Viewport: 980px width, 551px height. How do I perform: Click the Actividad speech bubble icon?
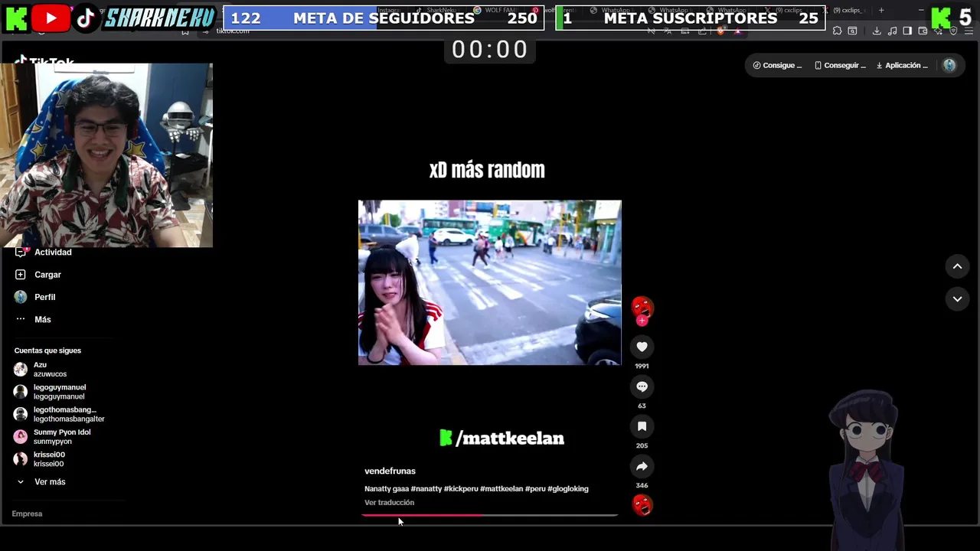point(21,252)
